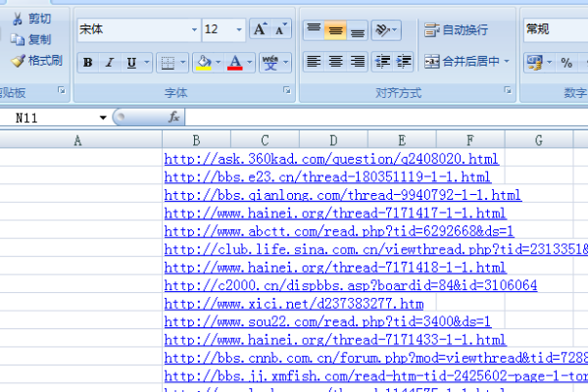Toggle Wrap Text (自动换行)
Screen dimensions: 588x392
pyautogui.click(x=456, y=29)
